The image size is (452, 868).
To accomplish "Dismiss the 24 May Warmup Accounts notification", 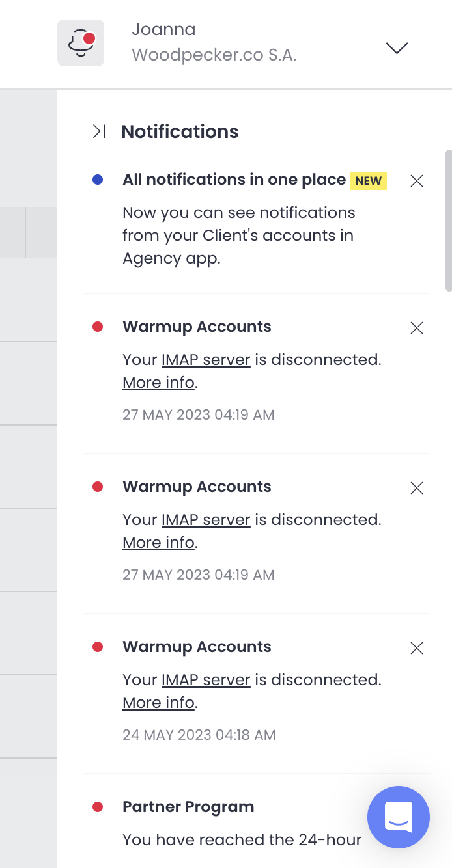I will (417, 648).
